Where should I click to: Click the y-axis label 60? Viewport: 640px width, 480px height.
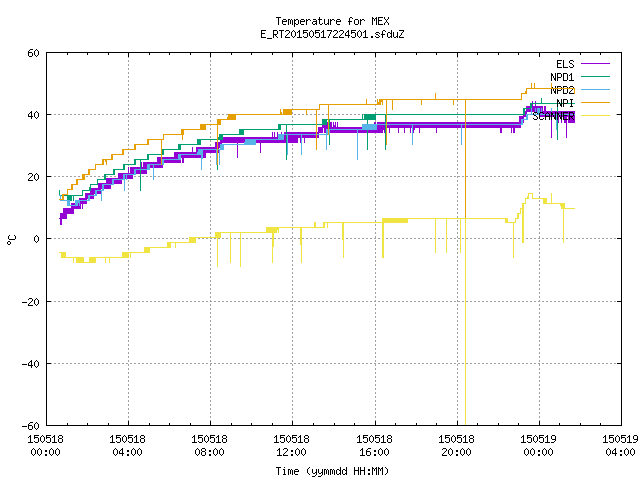(x=33, y=53)
